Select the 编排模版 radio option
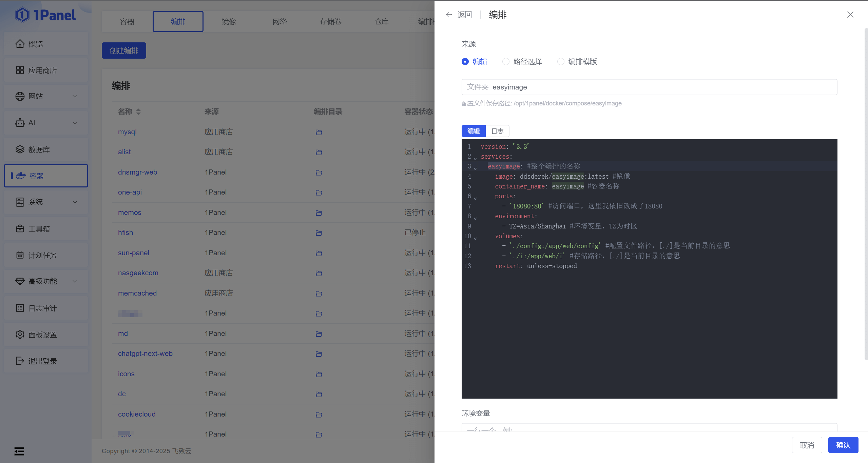 [561, 61]
